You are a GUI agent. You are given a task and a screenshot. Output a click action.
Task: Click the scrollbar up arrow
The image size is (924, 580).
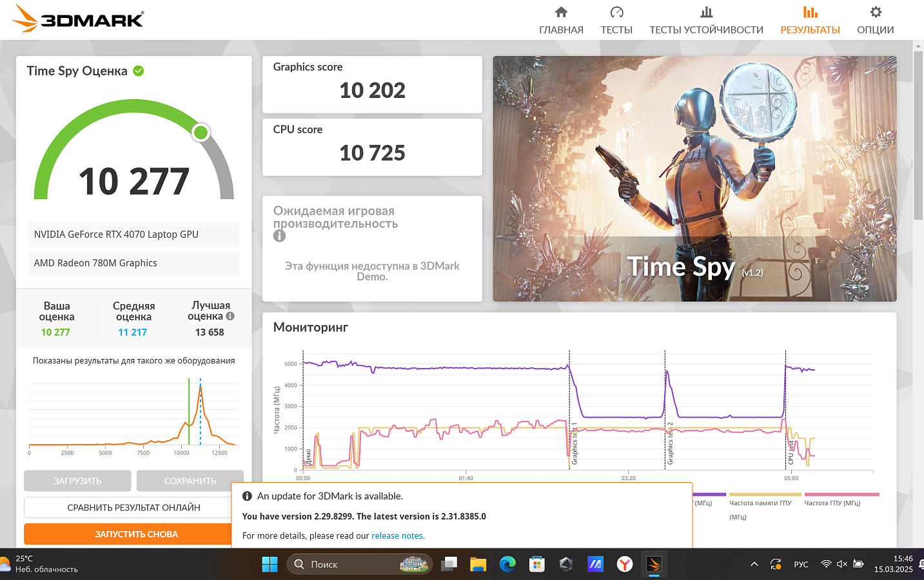pos(918,46)
